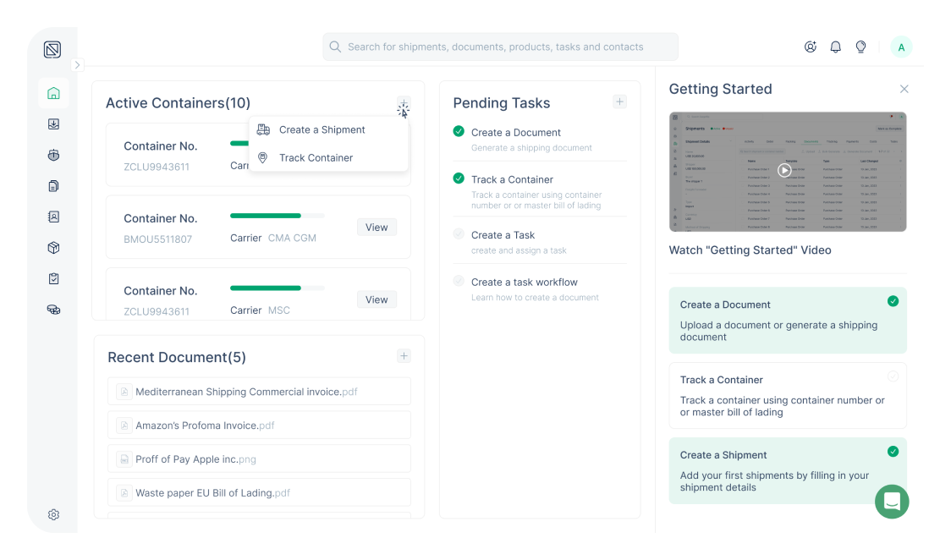Image resolution: width=951 pixels, height=560 pixels.
Task: Select Track Container menu option
Action: tap(316, 158)
